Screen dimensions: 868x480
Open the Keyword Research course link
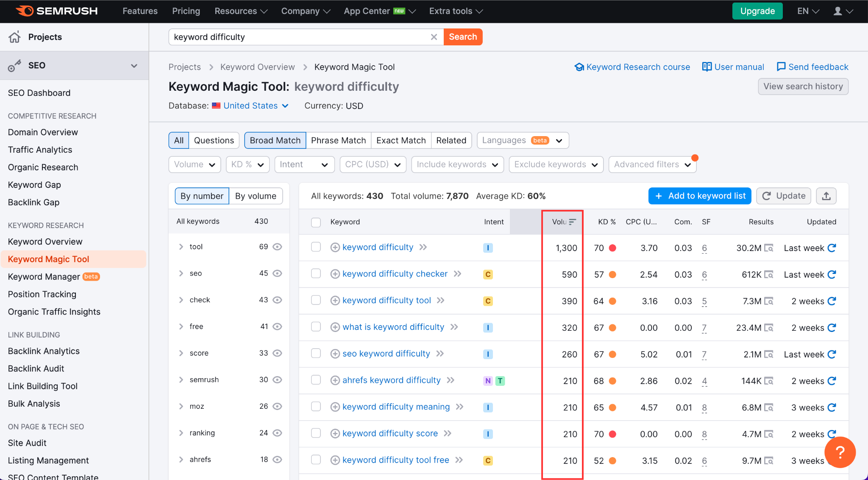pyautogui.click(x=632, y=67)
